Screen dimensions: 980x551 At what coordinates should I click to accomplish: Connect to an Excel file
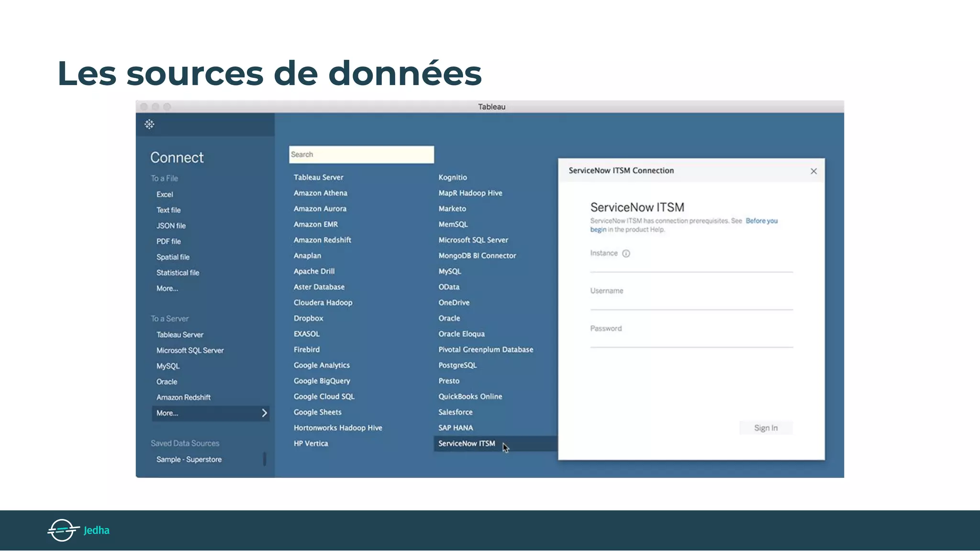click(x=165, y=194)
